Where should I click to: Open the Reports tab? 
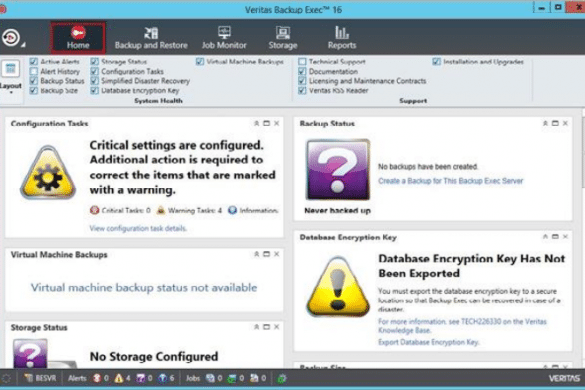click(342, 38)
